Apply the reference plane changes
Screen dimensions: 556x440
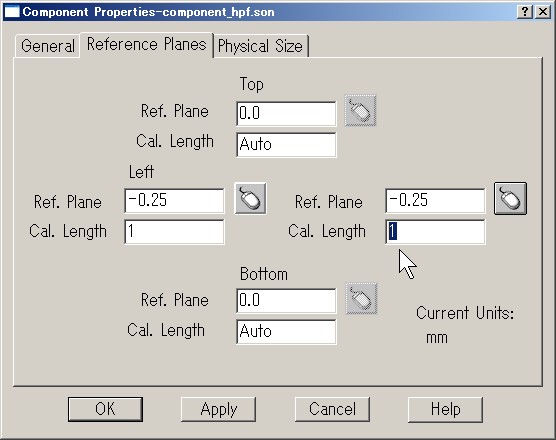click(218, 409)
